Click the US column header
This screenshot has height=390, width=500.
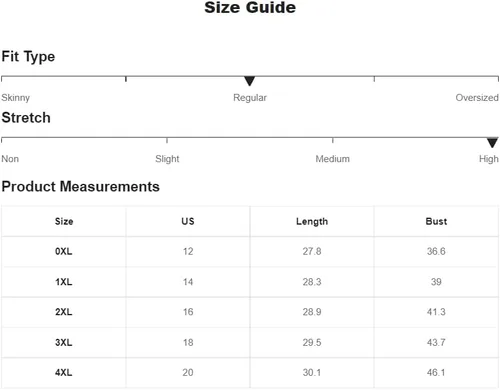pyautogui.click(x=188, y=221)
